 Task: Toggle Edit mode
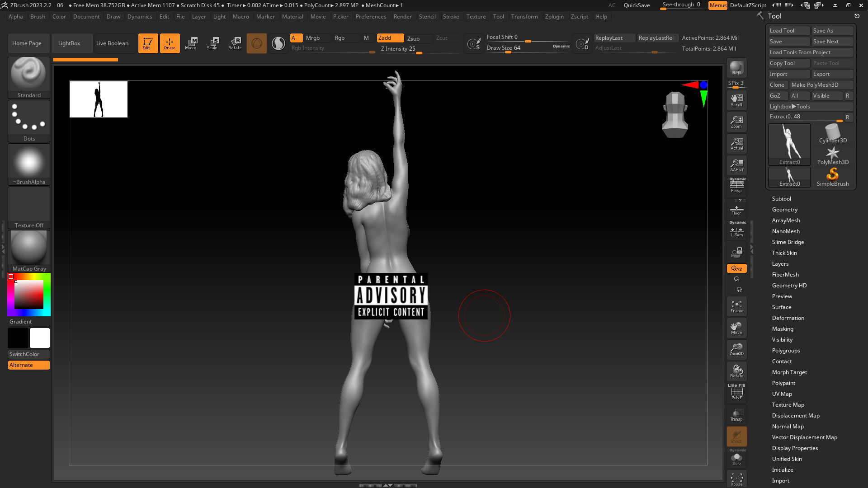[x=148, y=43]
